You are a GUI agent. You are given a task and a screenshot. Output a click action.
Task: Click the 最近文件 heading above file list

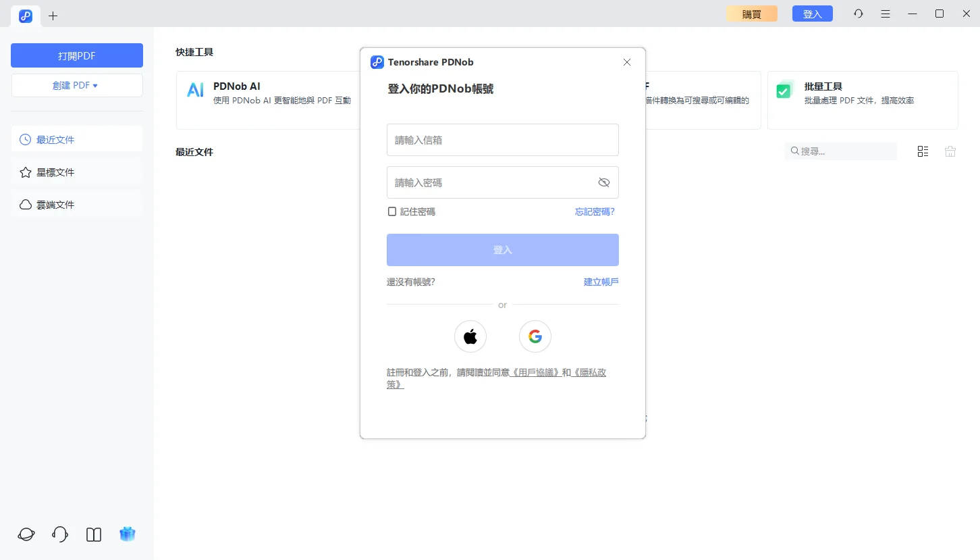194,152
